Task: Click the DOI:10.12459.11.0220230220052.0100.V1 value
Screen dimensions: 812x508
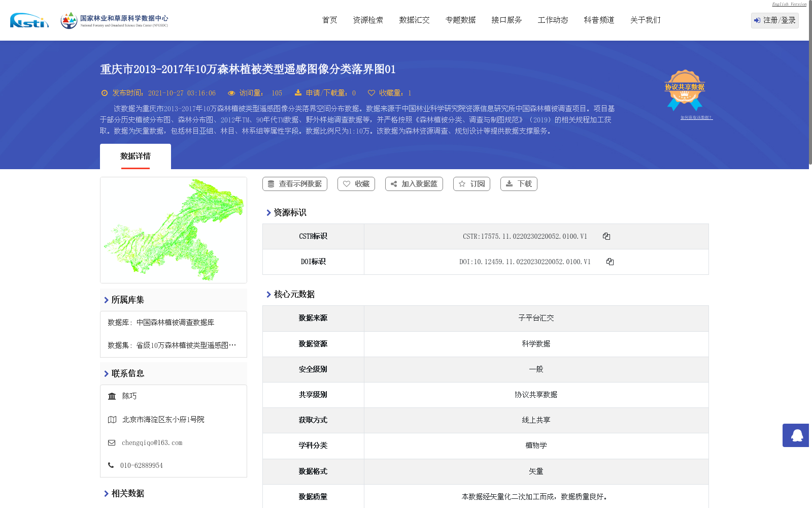Action: click(x=525, y=262)
